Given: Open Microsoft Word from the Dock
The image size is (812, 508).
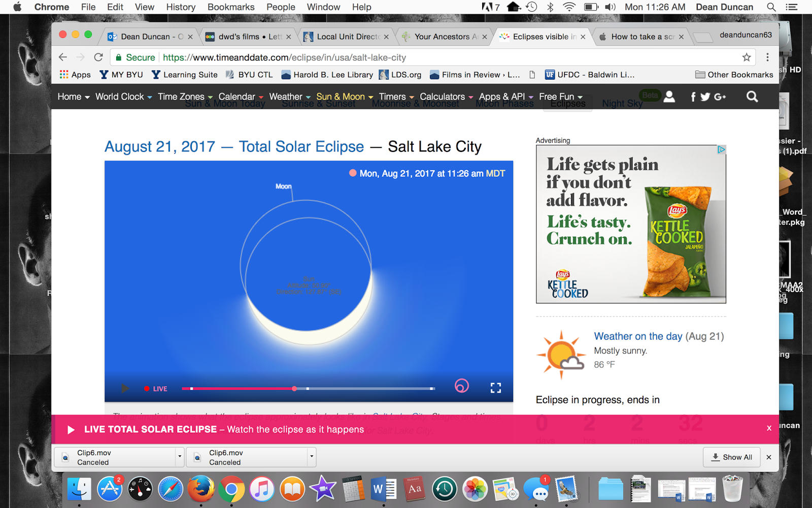Looking at the screenshot, I should coord(384,490).
